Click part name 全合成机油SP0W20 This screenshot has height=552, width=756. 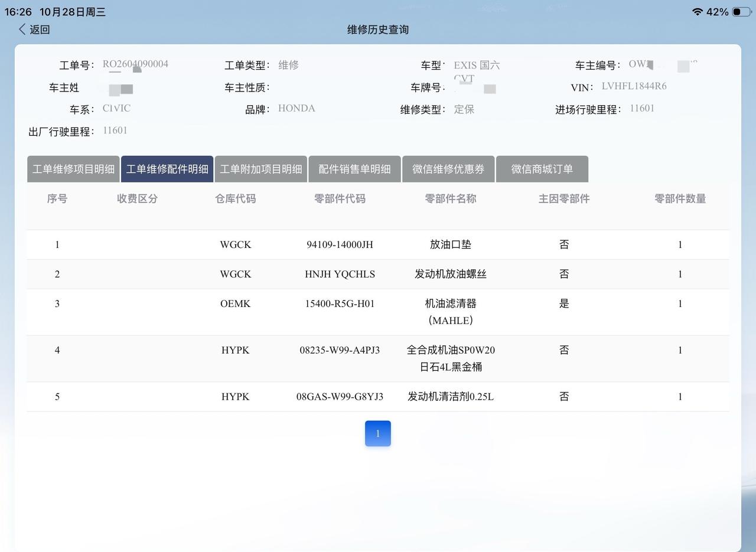(x=451, y=350)
